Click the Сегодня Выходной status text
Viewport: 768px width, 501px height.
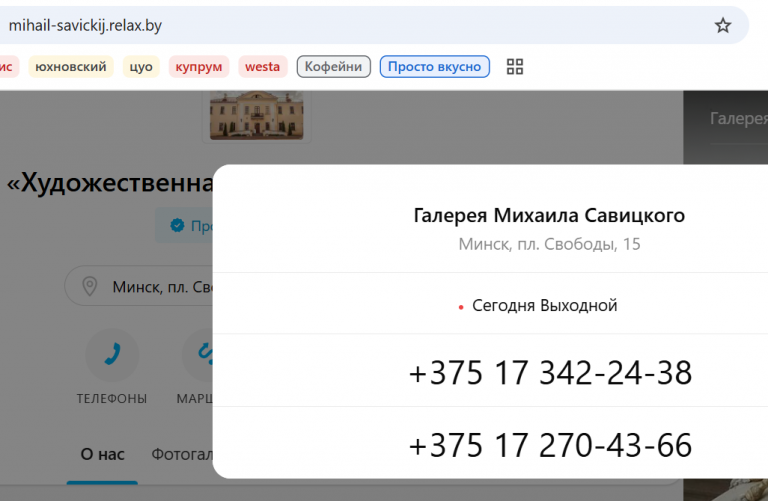coord(544,306)
